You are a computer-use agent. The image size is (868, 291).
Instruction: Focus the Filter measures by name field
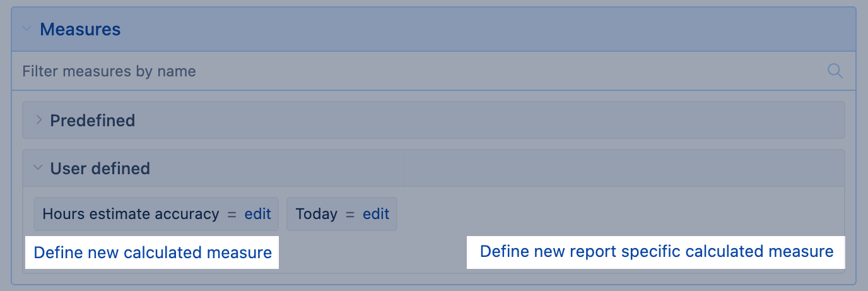[x=378, y=71]
